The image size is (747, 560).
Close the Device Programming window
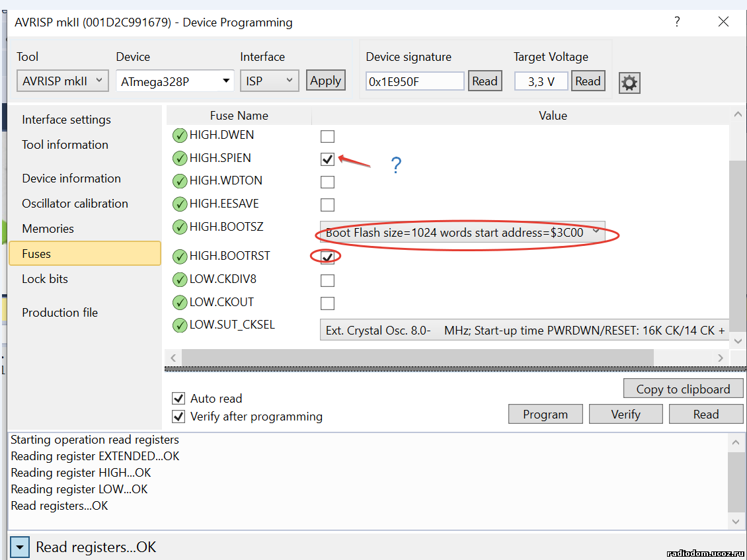pos(724,21)
